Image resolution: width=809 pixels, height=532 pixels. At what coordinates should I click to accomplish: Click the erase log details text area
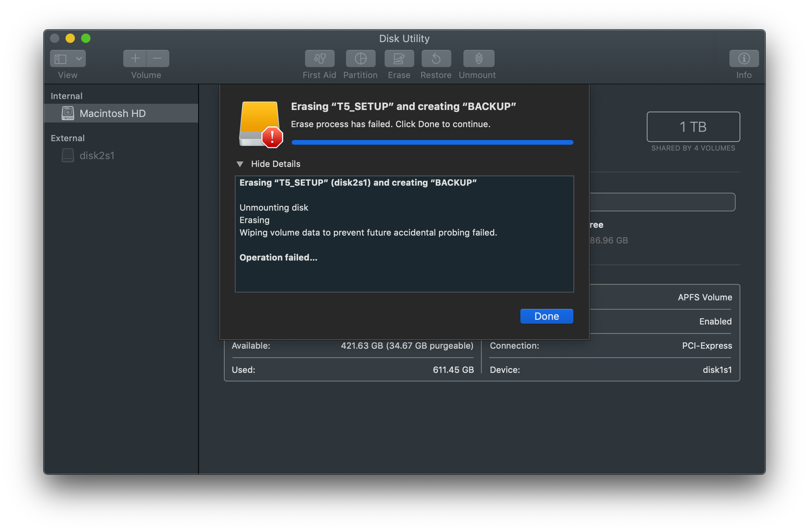click(404, 234)
